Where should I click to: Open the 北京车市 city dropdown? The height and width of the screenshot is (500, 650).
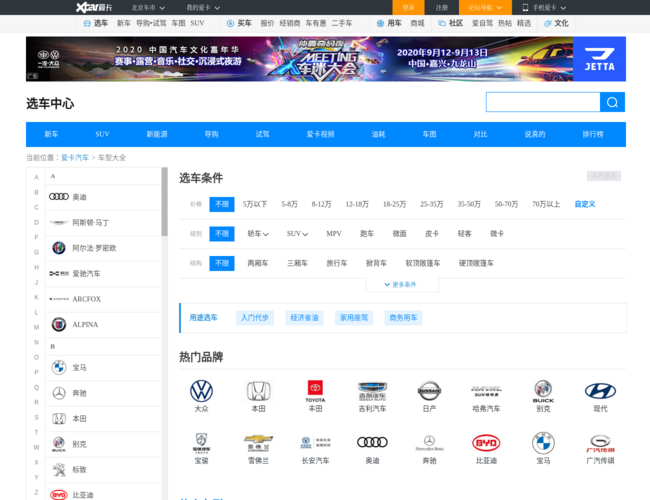click(x=148, y=7)
